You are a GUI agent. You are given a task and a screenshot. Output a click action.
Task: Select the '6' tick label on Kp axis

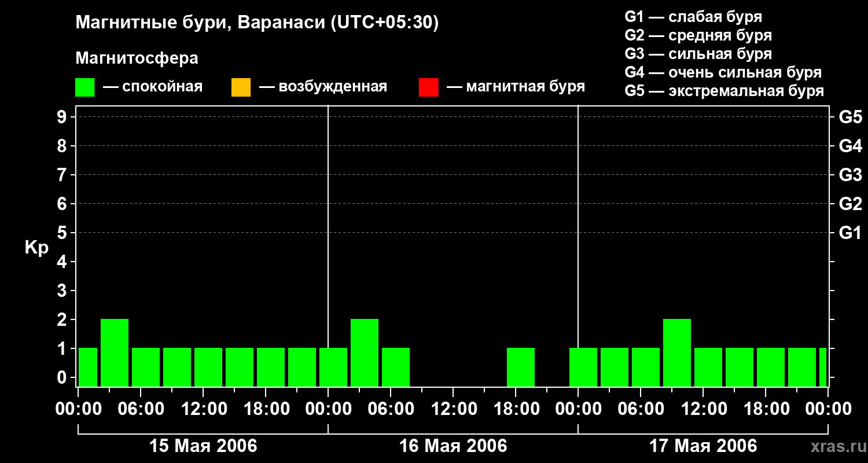click(63, 204)
